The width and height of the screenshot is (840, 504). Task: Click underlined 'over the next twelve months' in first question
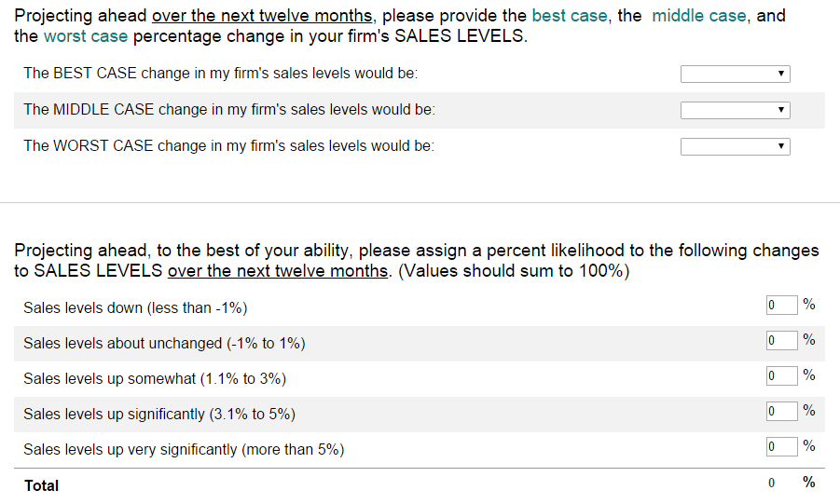point(262,16)
